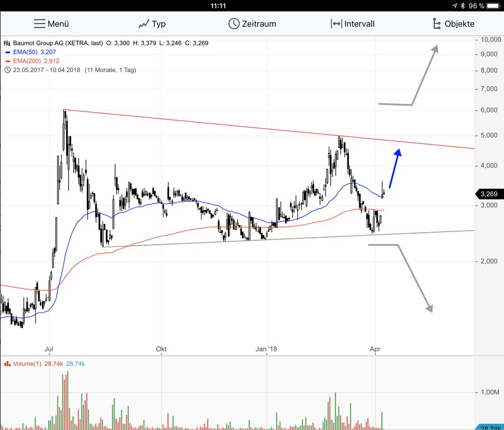Tap candlestick icon beside Baumot Group AG

[7, 43]
